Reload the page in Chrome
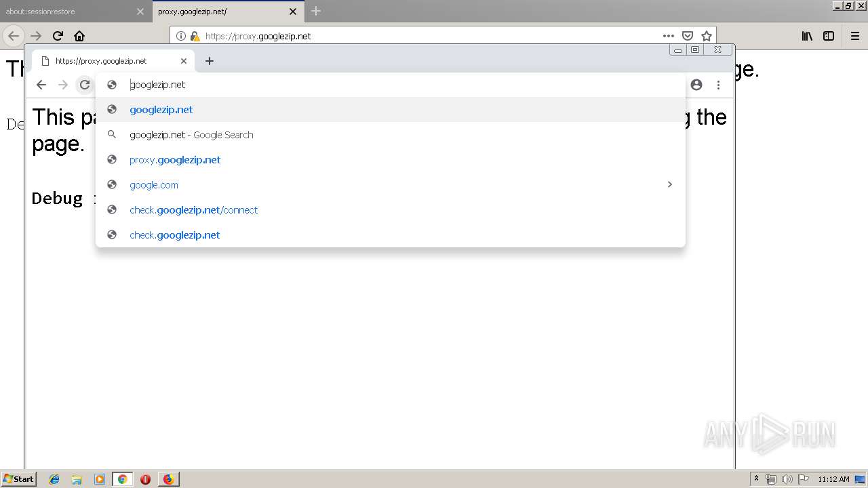868x488 pixels. pyautogui.click(x=85, y=85)
